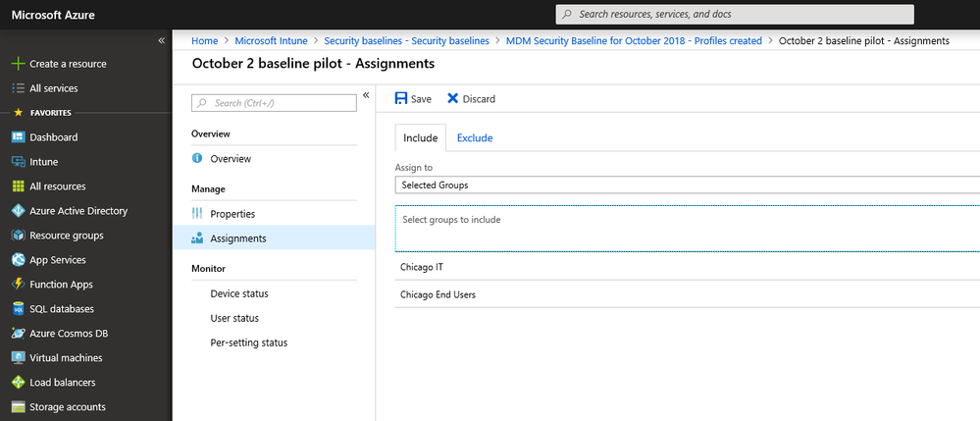Click the Resource groups cube icon

click(x=18, y=236)
